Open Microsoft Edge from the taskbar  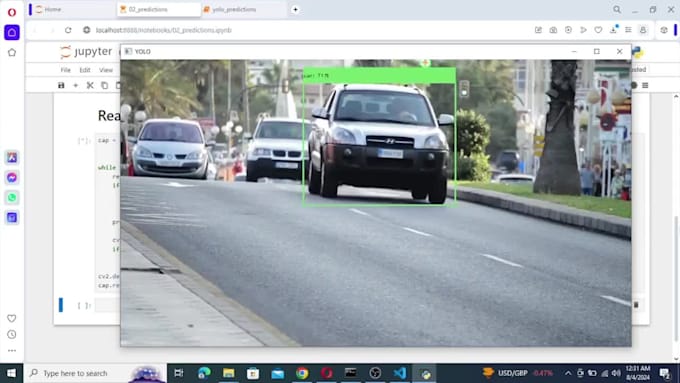pyautogui.click(x=204, y=373)
